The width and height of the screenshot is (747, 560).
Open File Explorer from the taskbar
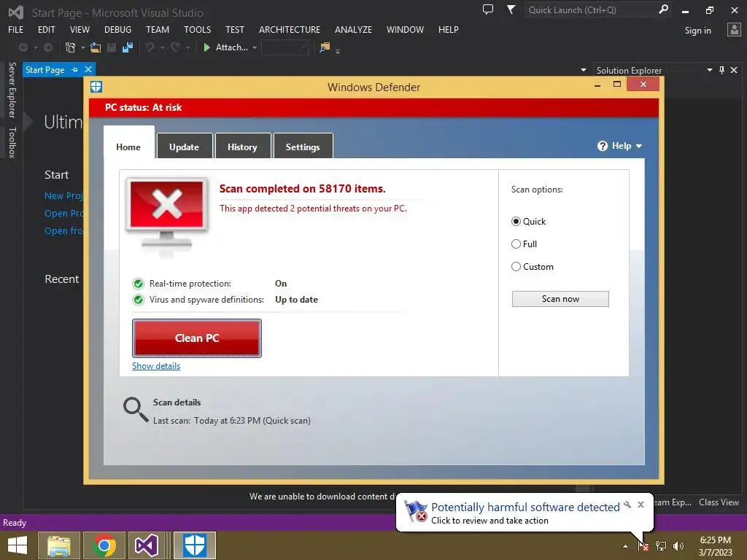pyautogui.click(x=60, y=545)
